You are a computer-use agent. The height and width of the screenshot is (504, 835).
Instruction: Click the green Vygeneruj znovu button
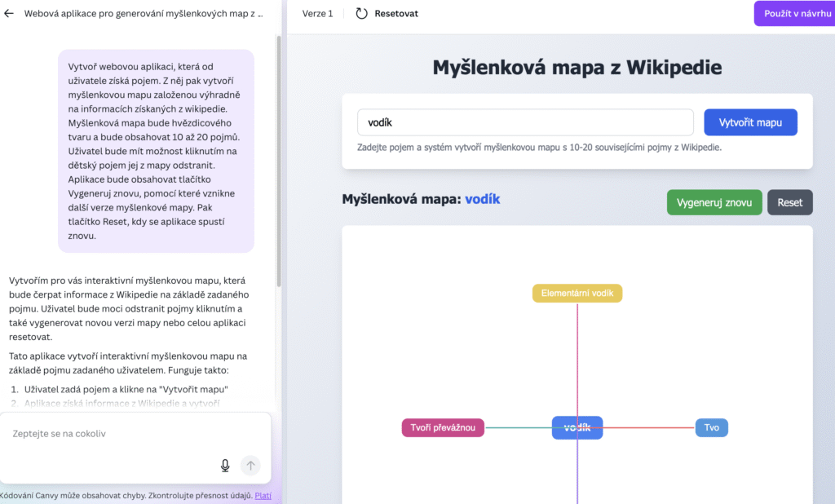(714, 202)
